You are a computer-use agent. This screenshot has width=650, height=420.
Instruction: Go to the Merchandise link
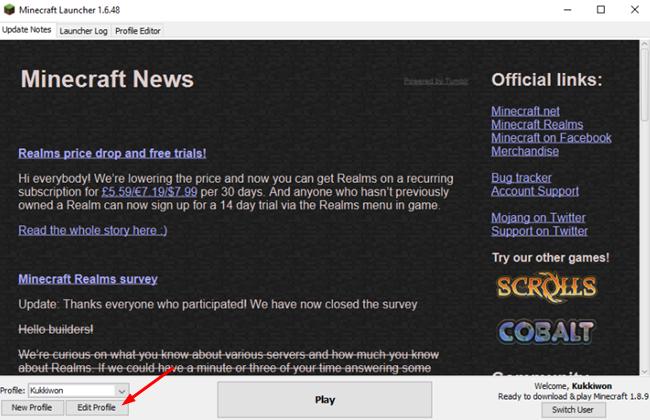[x=525, y=151]
